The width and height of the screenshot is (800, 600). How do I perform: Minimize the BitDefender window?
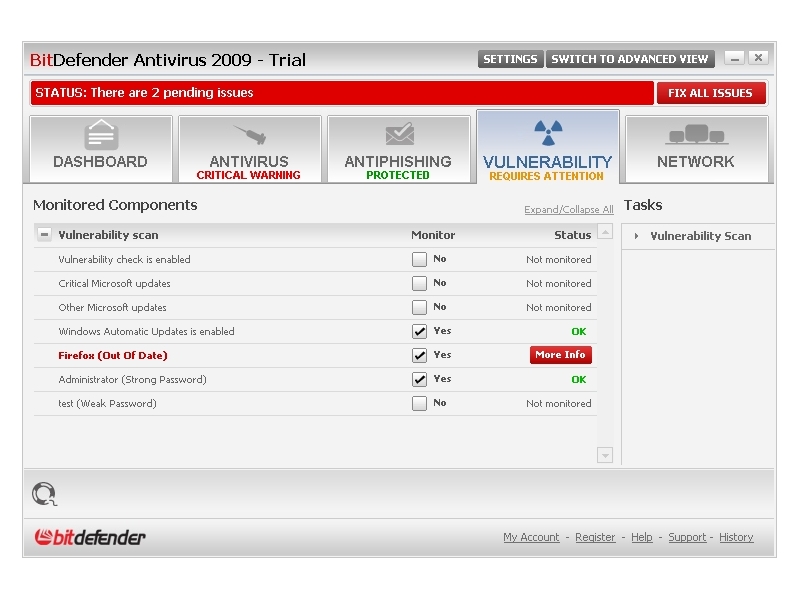[735, 58]
